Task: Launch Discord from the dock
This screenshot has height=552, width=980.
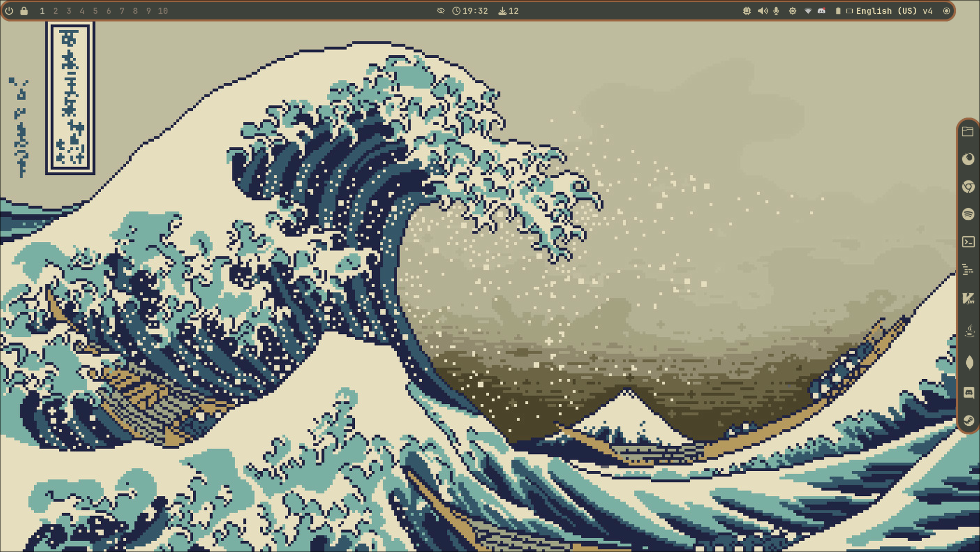Action: pyautogui.click(x=968, y=392)
